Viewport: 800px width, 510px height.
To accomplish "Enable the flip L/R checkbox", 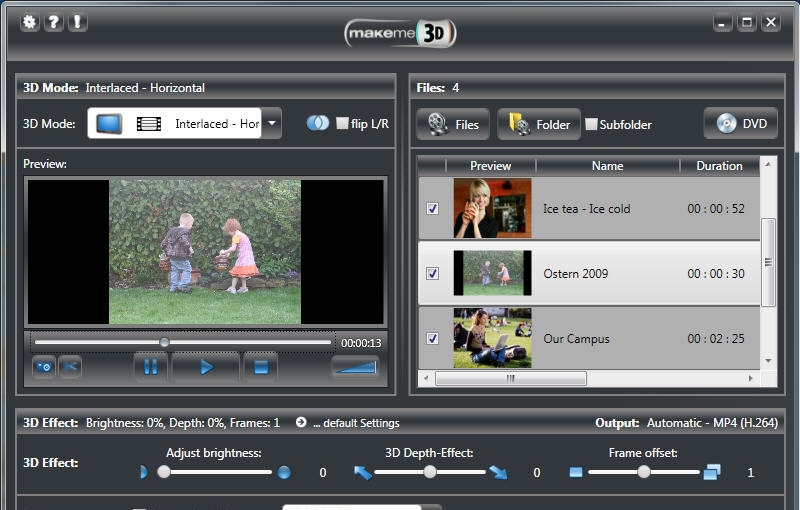I will pos(343,124).
